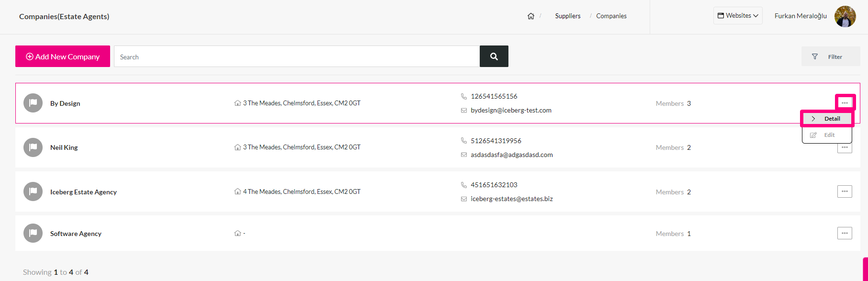
Task: Click the home icon in breadcrumb
Action: (531, 16)
